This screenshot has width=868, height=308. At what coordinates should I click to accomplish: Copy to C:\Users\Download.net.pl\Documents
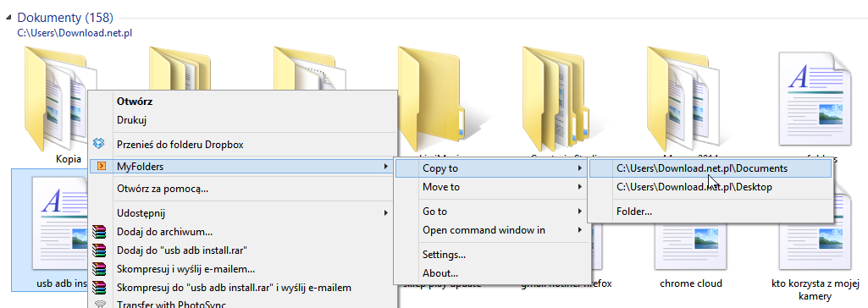pos(710,168)
